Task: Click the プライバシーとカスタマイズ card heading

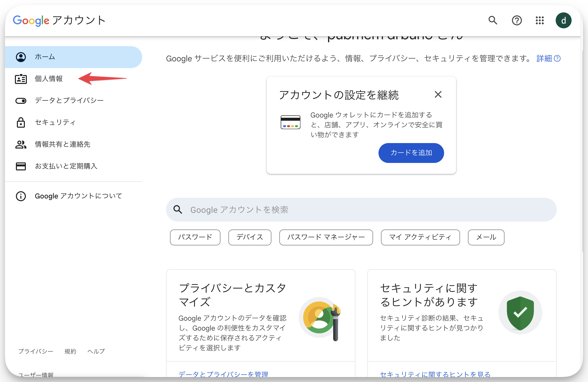Action: click(x=232, y=295)
